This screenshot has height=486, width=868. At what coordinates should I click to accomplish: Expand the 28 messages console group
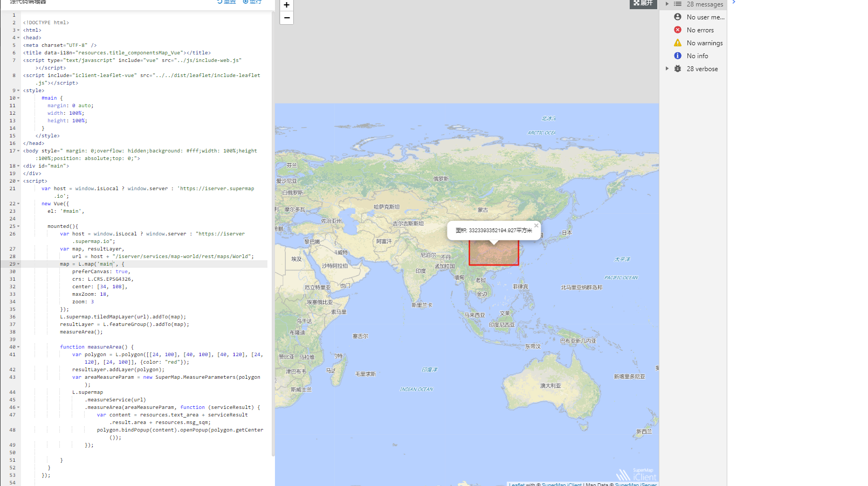pyautogui.click(x=667, y=4)
